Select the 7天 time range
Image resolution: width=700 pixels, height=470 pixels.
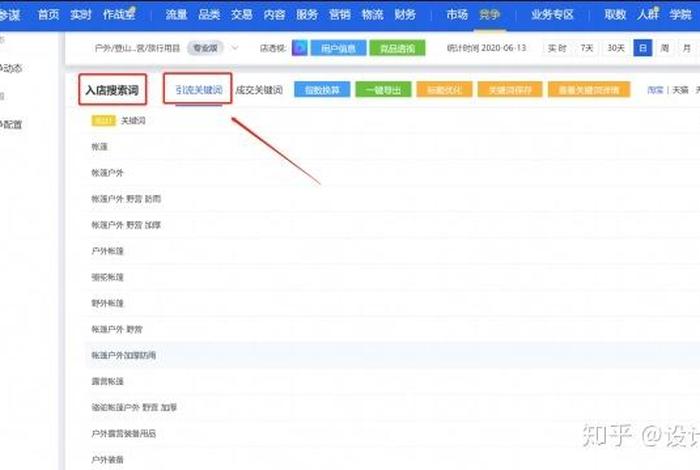click(587, 48)
